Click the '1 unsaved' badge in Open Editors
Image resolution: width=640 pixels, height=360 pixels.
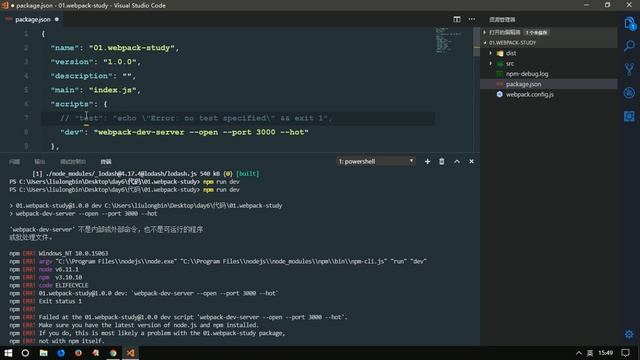536,32
